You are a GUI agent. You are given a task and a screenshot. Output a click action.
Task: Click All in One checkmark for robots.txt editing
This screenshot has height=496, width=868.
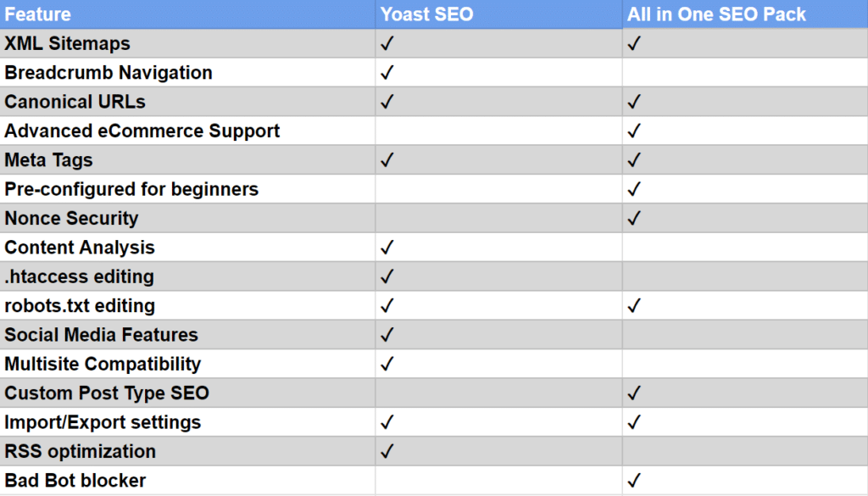[634, 305]
